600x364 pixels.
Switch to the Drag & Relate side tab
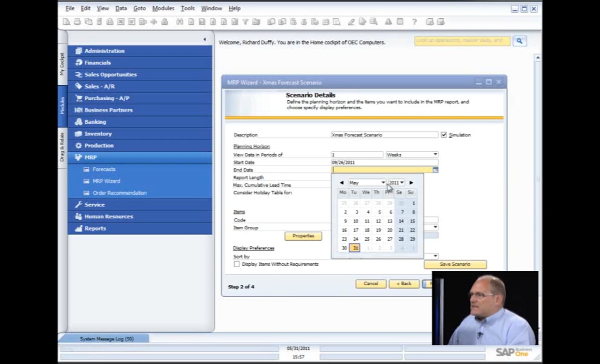click(62, 147)
